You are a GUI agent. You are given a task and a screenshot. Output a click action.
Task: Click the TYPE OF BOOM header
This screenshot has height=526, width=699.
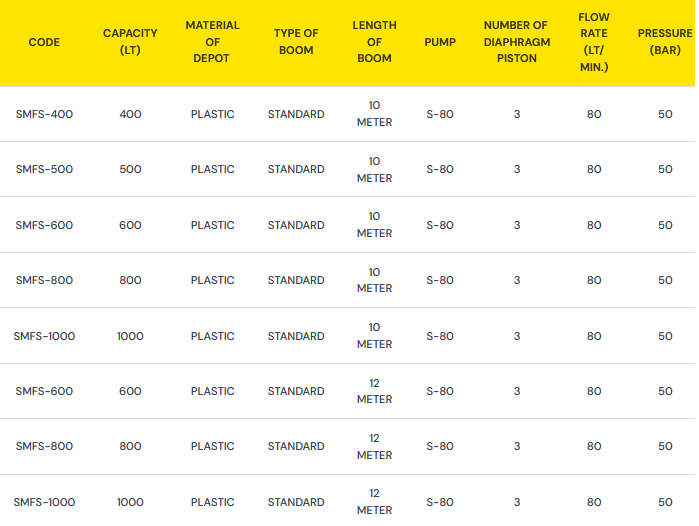[x=296, y=42]
